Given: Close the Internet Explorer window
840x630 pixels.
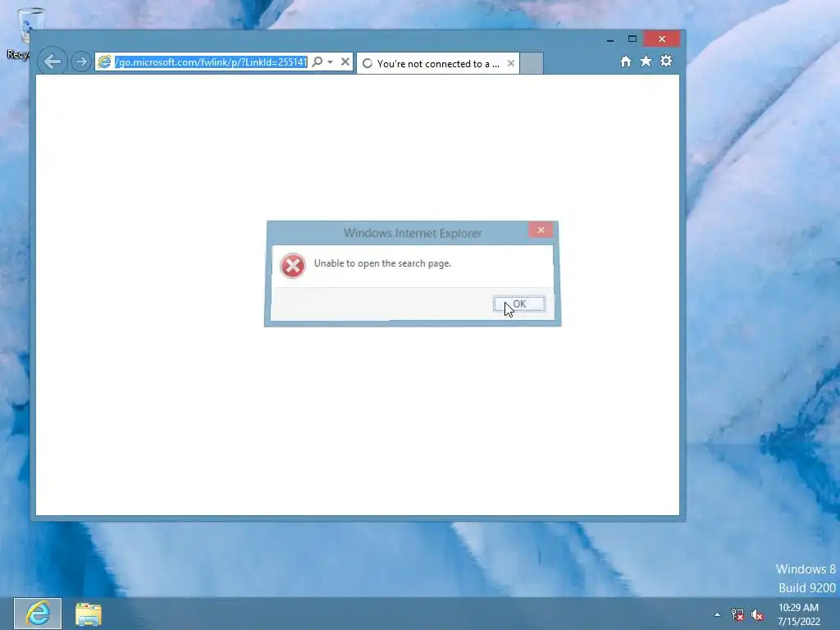Looking at the screenshot, I should 662,39.
